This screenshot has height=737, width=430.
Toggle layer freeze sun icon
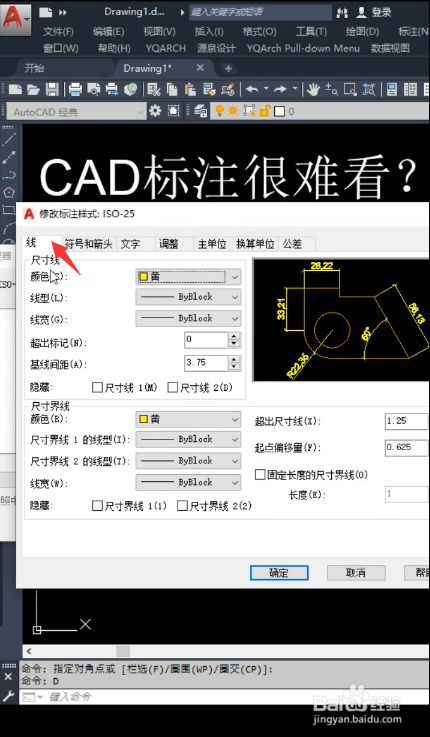[x=233, y=111]
